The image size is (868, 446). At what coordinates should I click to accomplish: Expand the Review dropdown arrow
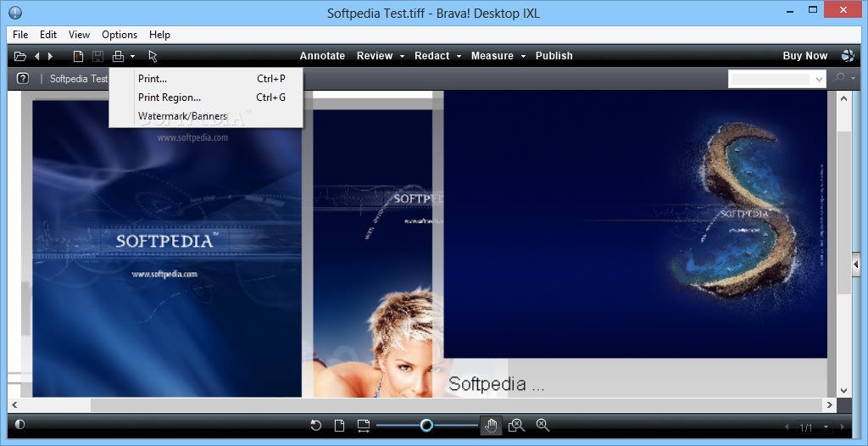403,57
